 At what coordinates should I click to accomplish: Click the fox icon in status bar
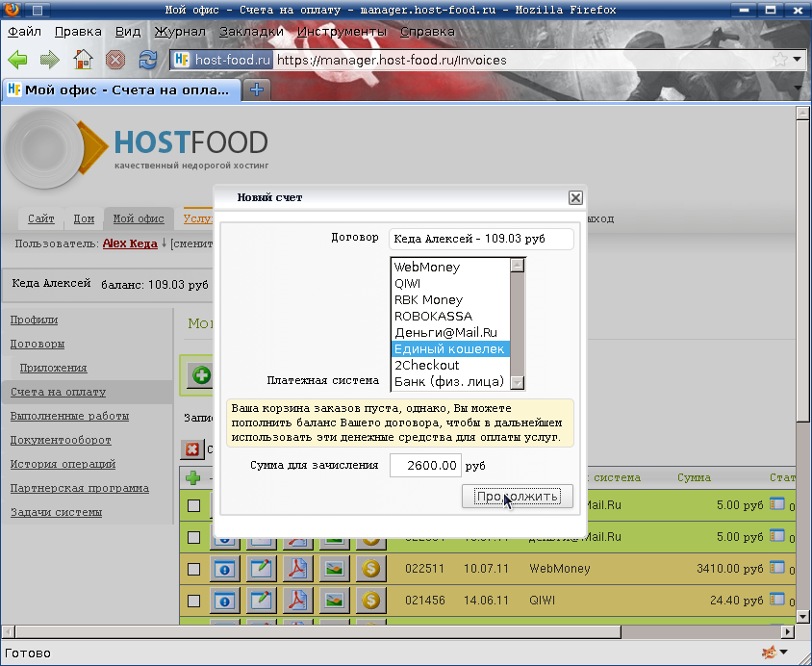770,653
